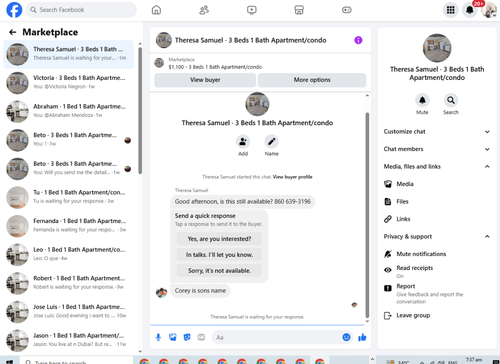500x364 pixels.
Task: Go to the Home feed icon
Action: [x=156, y=10]
